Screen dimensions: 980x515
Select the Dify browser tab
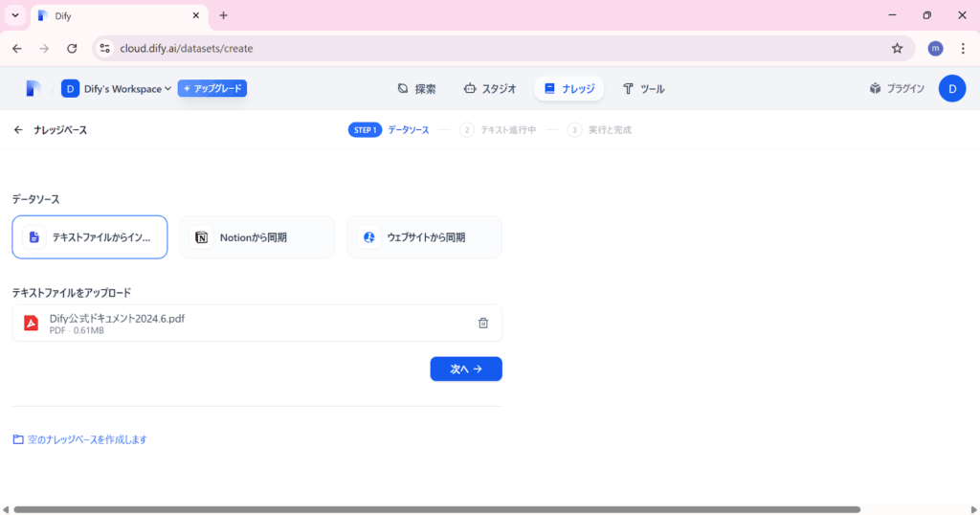tap(119, 17)
